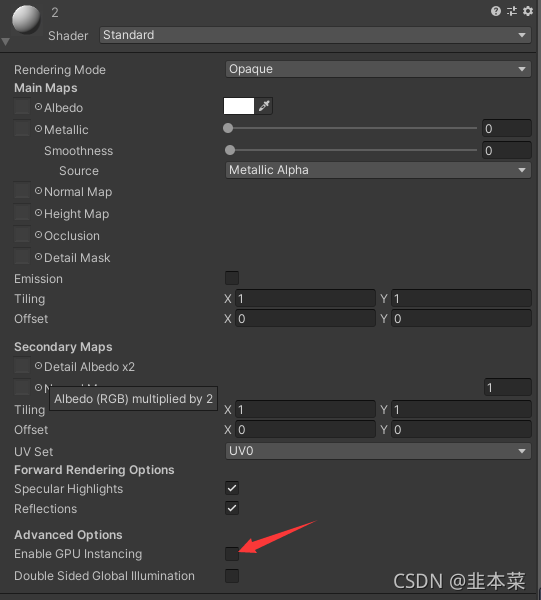The height and width of the screenshot is (600, 541).
Task: Click the material preview sphere
Action: [26, 19]
